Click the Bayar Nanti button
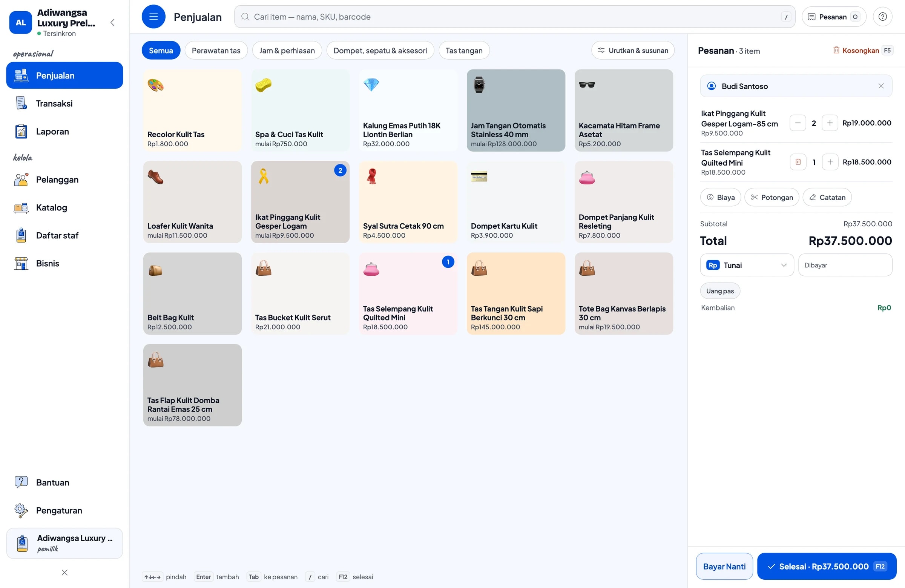This screenshot has width=905, height=588. tap(724, 567)
